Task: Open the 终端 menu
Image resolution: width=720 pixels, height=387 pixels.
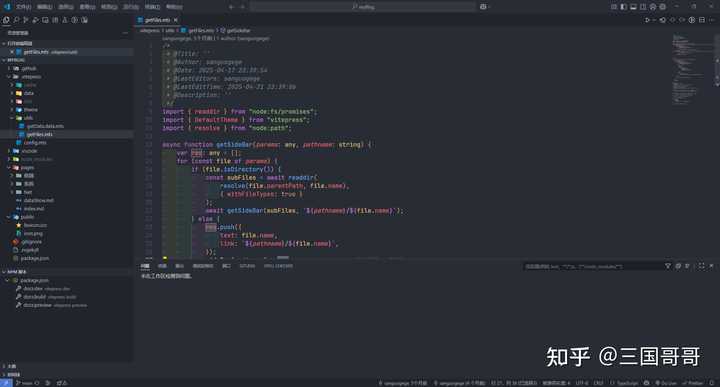Action: tap(152, 7)
